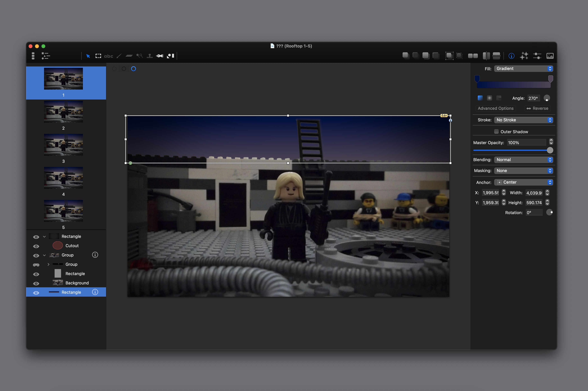
Task: Open the effects sparkles panel
Action: pos(524,56)
